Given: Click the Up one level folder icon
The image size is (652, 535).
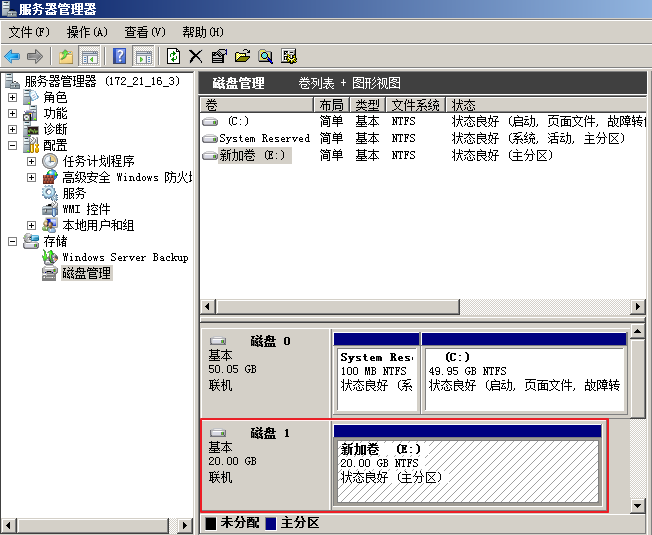Looking at the screenshot, I should point(66,56).
